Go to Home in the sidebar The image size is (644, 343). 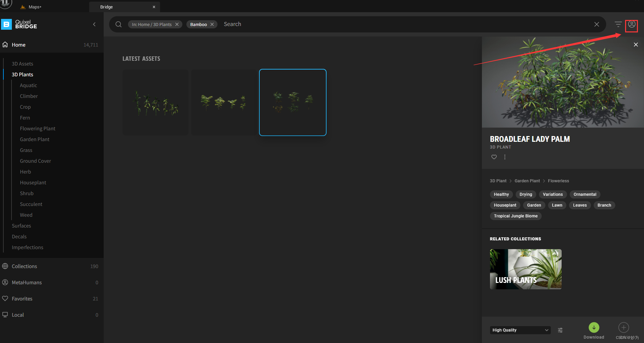point(52,45)
